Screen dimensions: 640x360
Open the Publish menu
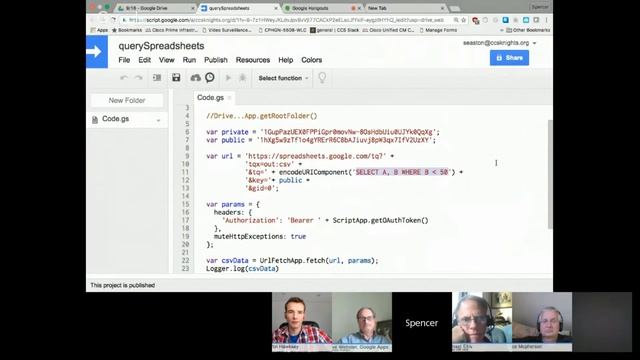point(216,60)
